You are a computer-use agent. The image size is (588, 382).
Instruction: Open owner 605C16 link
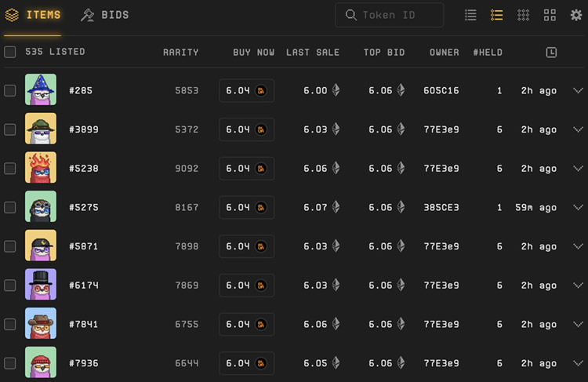click(441, 90)
